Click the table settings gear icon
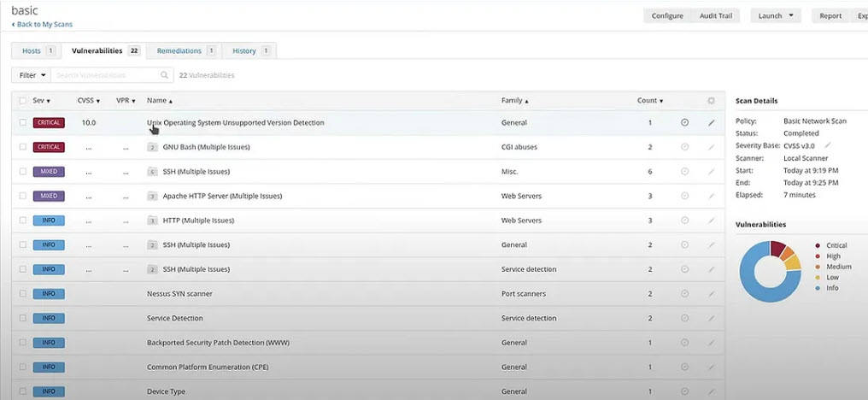Viewport: 868px width, 400px height. [x=711, y=101]
